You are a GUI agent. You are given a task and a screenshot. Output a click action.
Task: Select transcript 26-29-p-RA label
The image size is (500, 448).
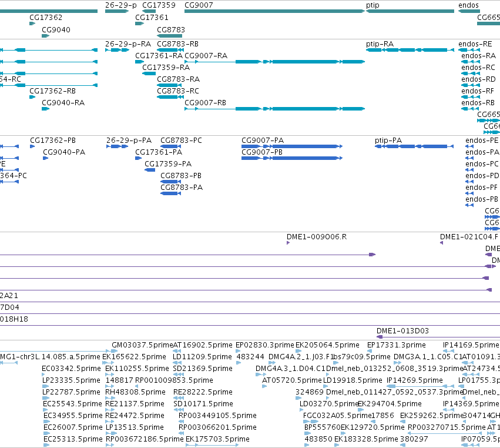pos(128,44)
